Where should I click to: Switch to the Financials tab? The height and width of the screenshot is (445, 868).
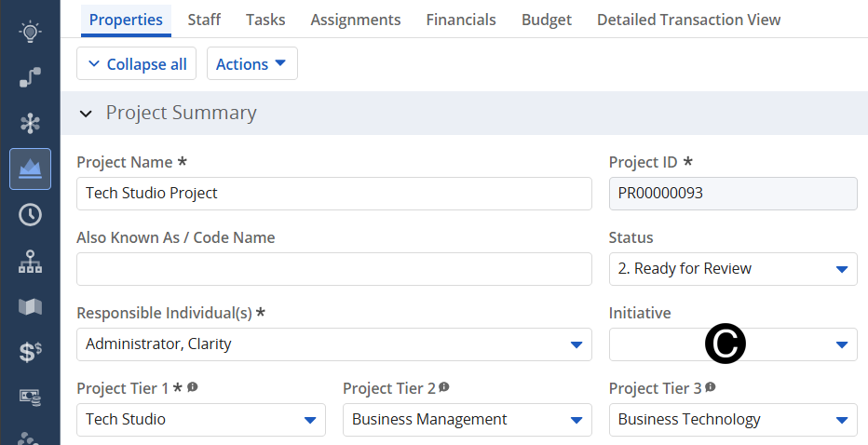[461, 20]
